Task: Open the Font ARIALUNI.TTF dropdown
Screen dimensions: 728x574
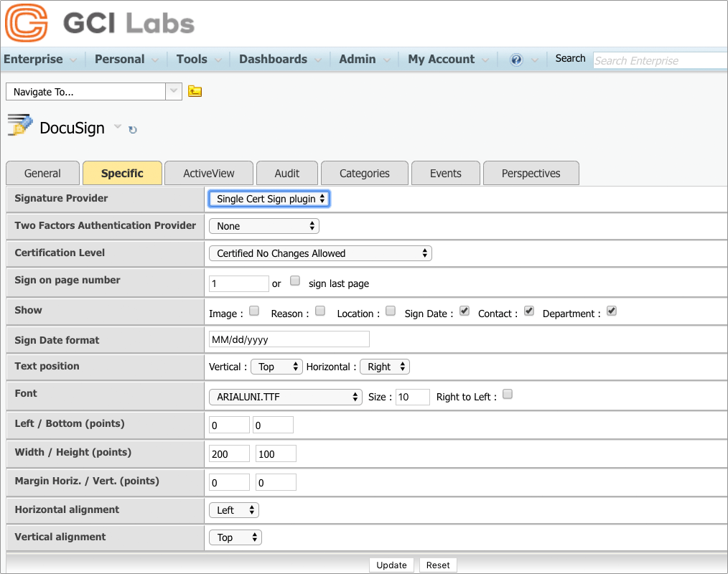Action: pyautogui.click(x=286, y=397)
